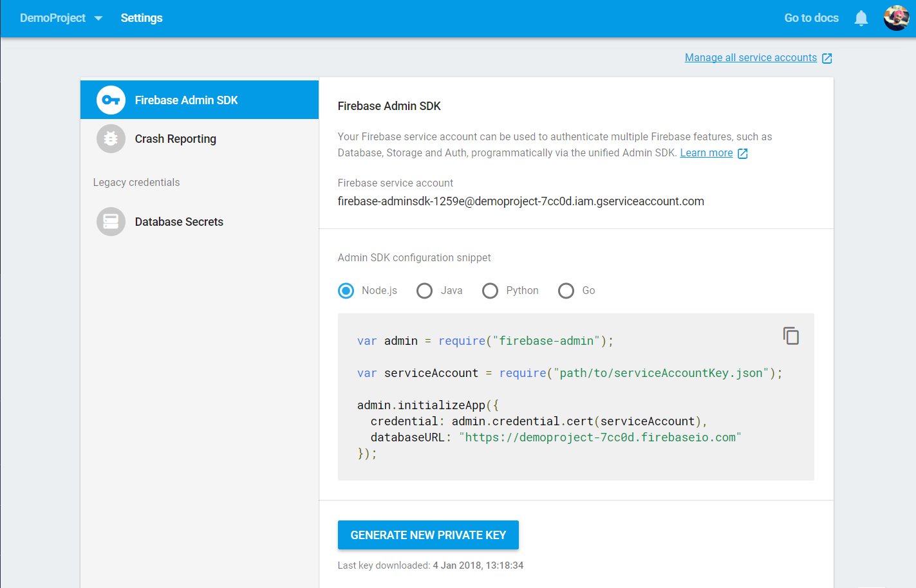Follow the Learn more link
This screenshot has height=588, width=916.
pyautogui.click(x=706, y=152)
